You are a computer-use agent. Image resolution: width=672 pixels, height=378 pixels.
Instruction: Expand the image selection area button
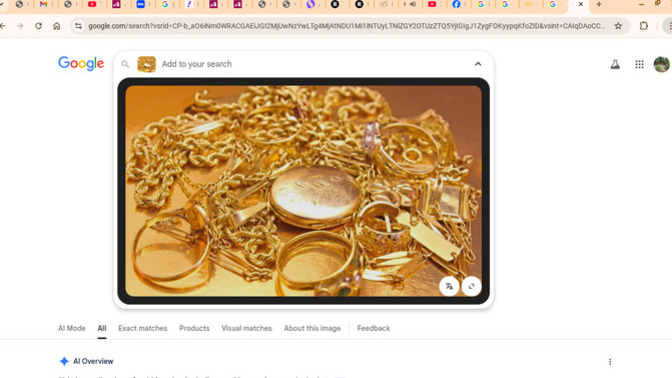coord(471,286)
